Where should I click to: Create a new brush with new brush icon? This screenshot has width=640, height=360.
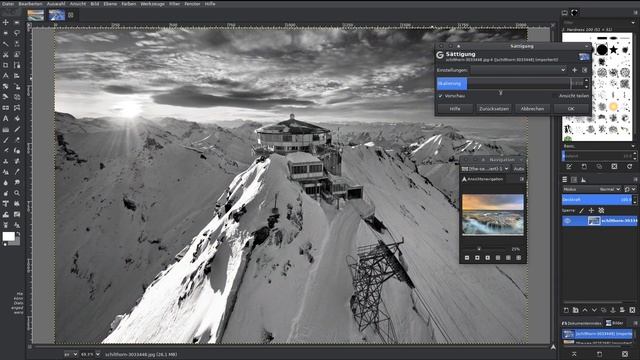[x=584, y=167]
